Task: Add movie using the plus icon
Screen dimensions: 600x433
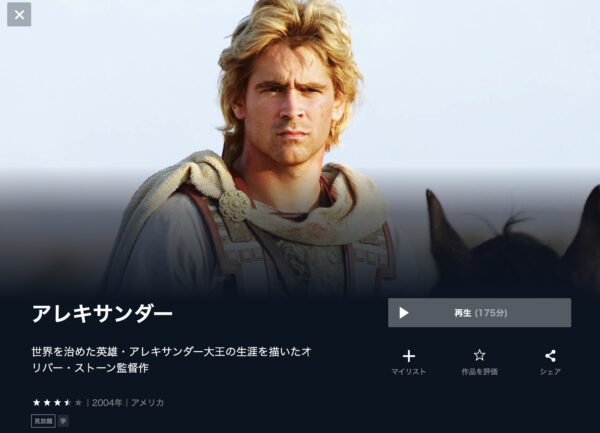Action: click(409, 356)
